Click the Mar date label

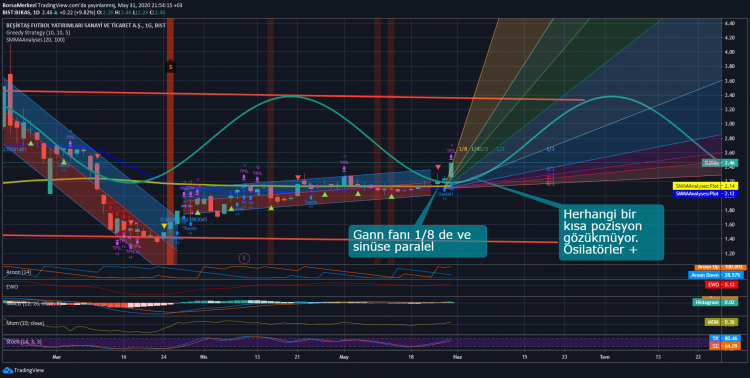(x=57, y=357)
